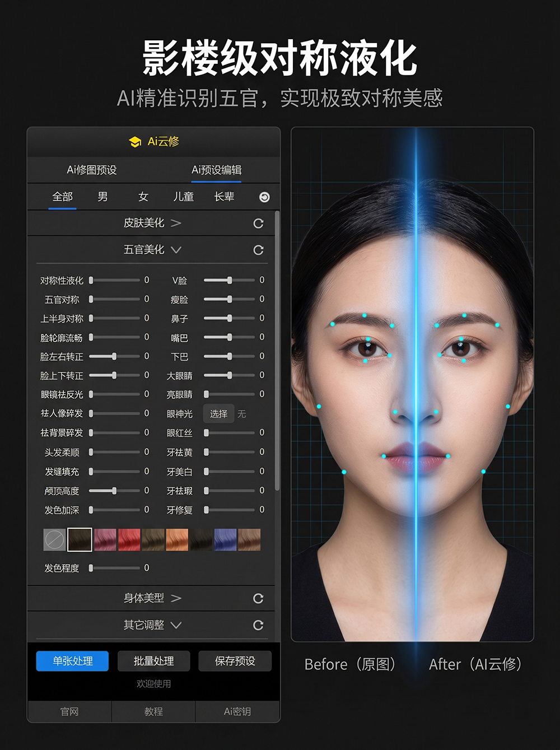The image size is (560, 750).
Task: Reset the 身体美型 section with its refresh icon
Action: tap(258, 598)
